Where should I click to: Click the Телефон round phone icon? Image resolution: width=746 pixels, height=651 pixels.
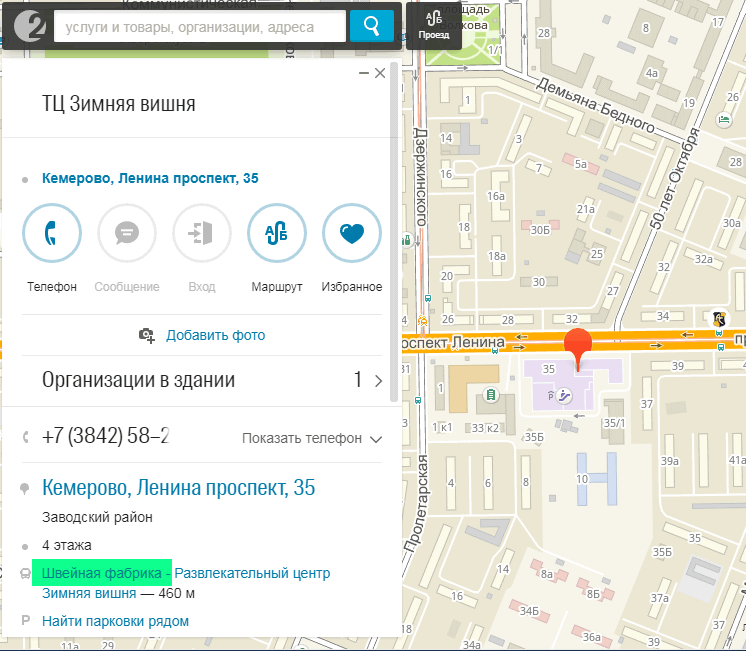click(52, 233)
